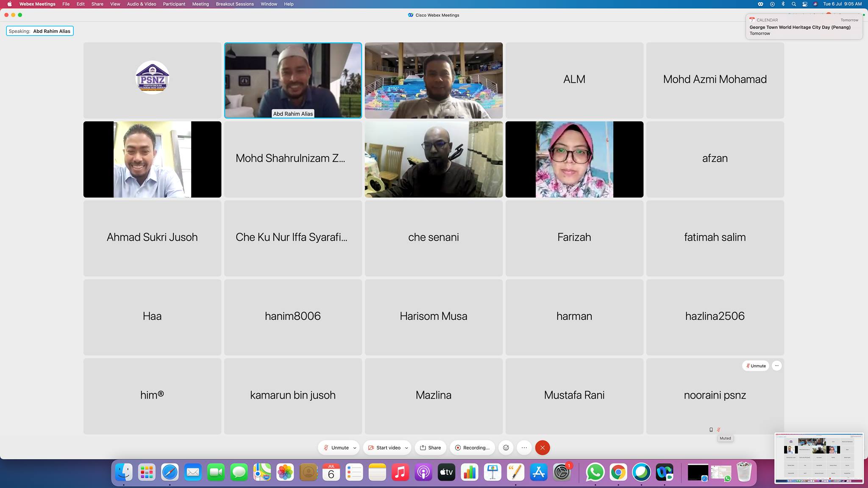Image resolution: width=868 pixels, height=488 pixels.
Task: Click George Town Heritage Day calendar notification
Action: coord(804,27)
